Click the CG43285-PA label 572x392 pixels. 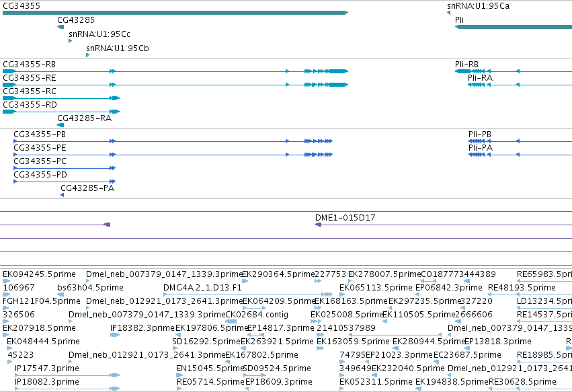pos(87,188)
